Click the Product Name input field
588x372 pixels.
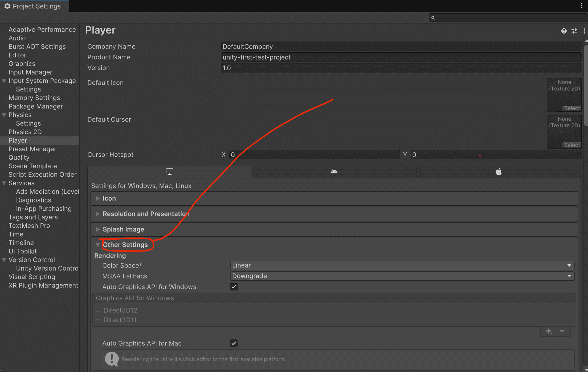(401, 57)
